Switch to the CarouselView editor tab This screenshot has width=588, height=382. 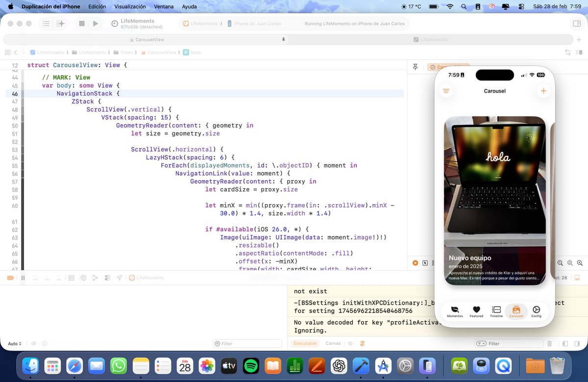tap(147, 40)
